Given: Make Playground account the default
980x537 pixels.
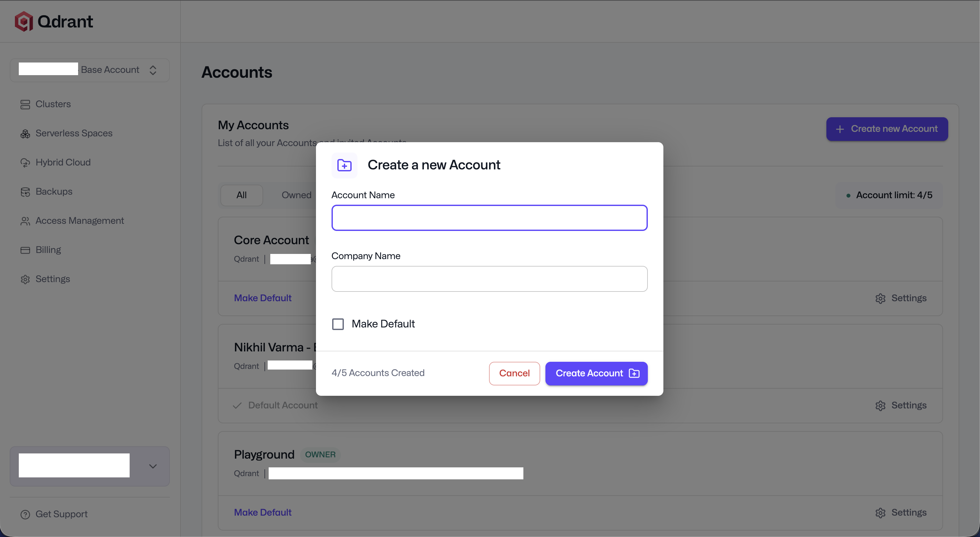Looking at the screenshot, I should (262, 513).
